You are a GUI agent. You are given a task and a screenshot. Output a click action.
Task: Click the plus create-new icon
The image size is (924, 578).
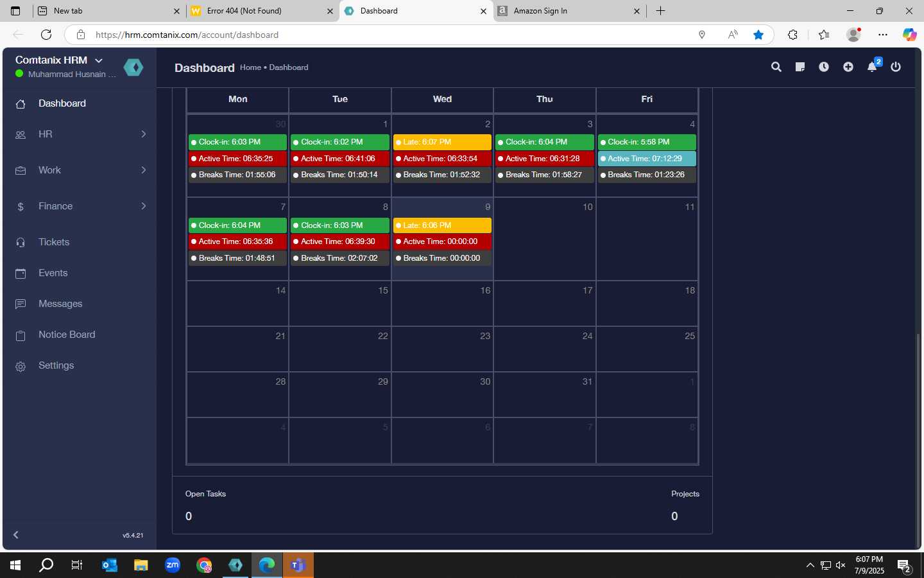848,67
